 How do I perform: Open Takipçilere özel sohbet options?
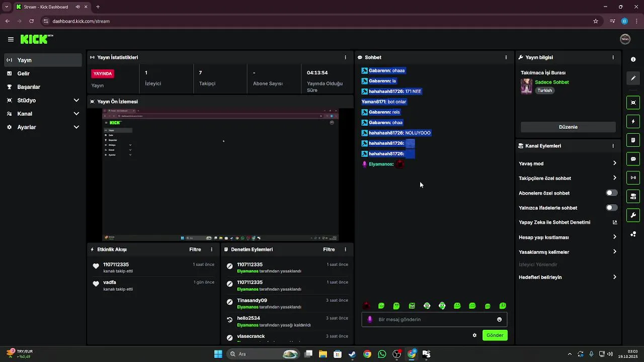click(x=568, y=178)
